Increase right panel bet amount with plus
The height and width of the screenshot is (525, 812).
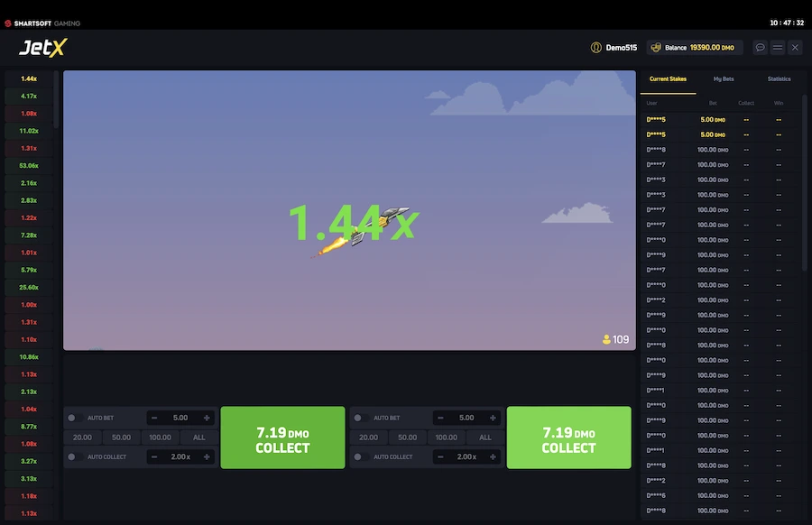coord(493,418)
